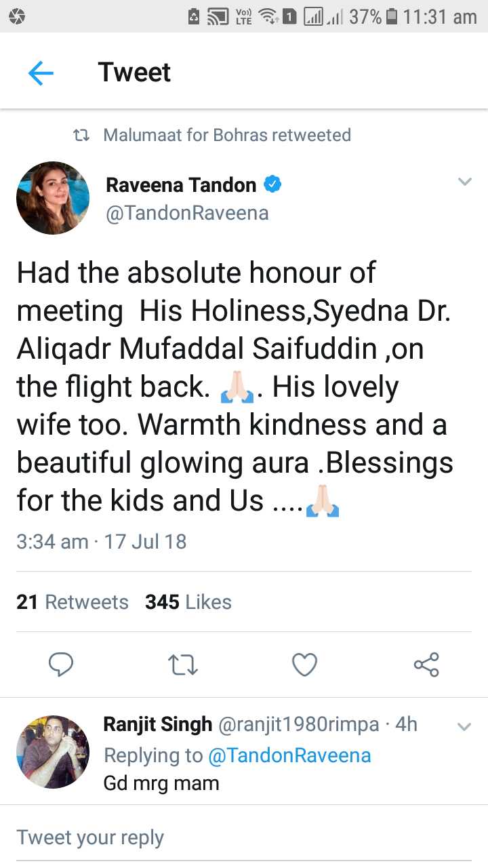Go back using the arrow icon
488x868 pixels.
41,73
